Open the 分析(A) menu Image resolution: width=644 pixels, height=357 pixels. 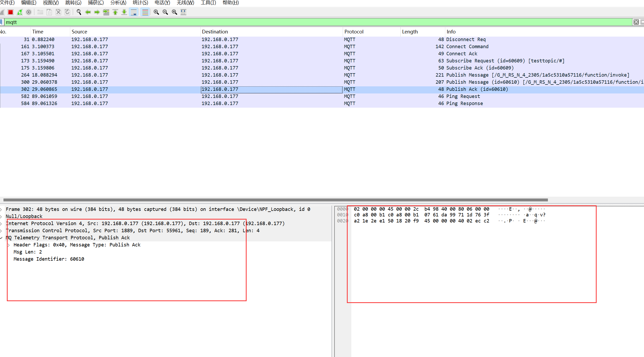(x=118, y=3)
